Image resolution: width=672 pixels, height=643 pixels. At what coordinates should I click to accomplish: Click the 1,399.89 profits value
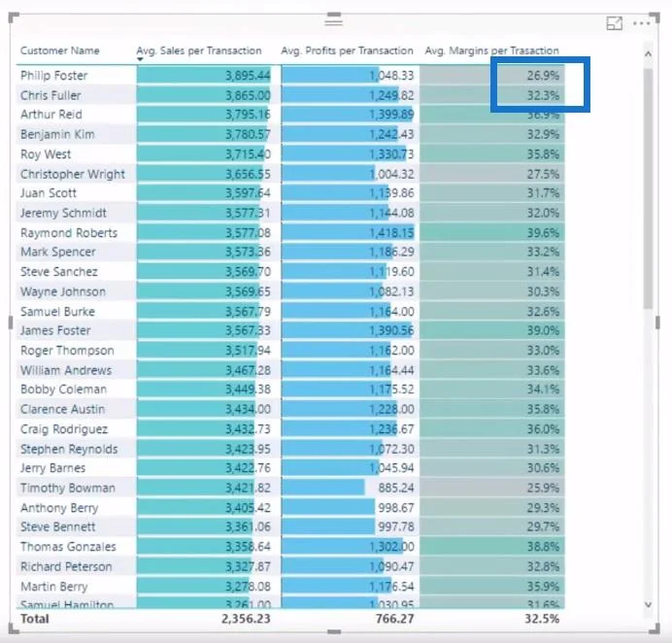391,115
